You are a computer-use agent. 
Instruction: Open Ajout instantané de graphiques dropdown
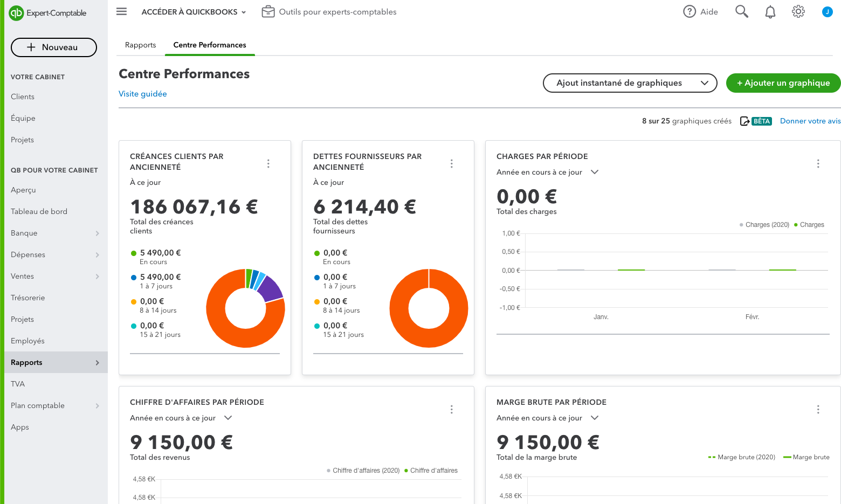[630, 83]
